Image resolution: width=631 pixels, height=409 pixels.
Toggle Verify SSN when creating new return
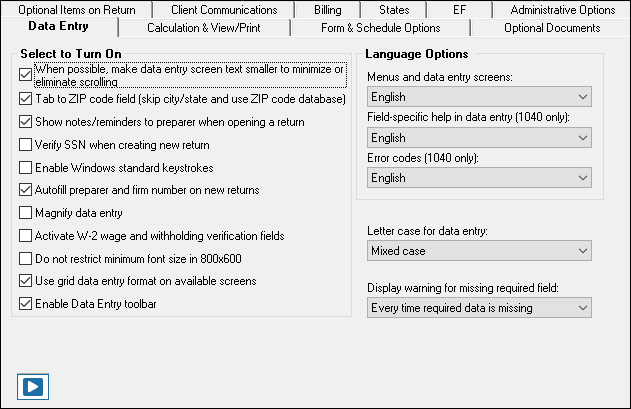(26, 145)
